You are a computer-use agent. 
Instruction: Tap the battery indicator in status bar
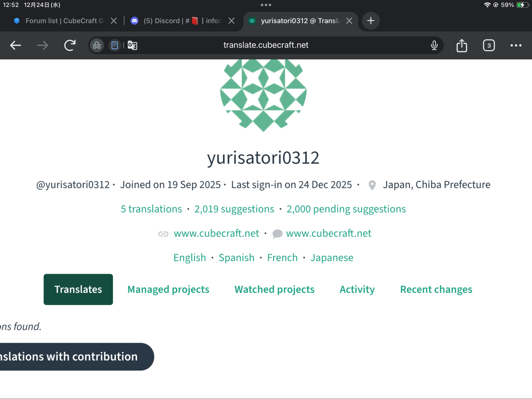pos(523,5)
